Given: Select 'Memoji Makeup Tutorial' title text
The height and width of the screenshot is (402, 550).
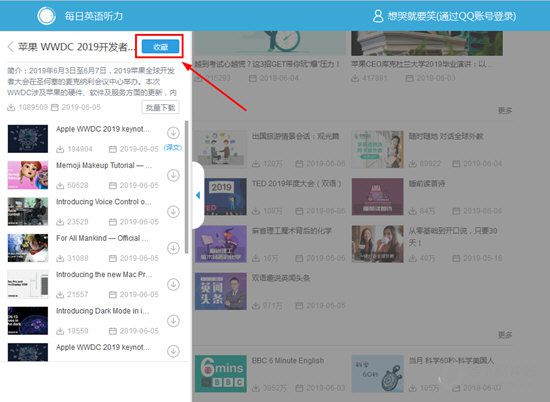Looking at the screenshot, I should tap(104, 166).
